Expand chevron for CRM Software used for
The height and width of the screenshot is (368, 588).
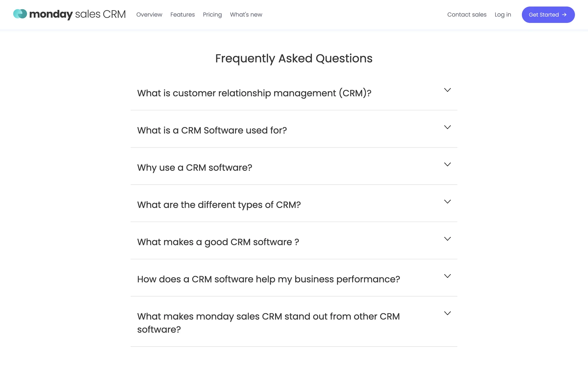pos(447,127)
